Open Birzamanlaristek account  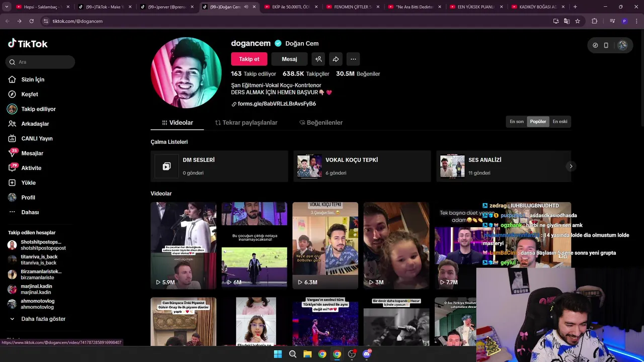click(35, 275)
